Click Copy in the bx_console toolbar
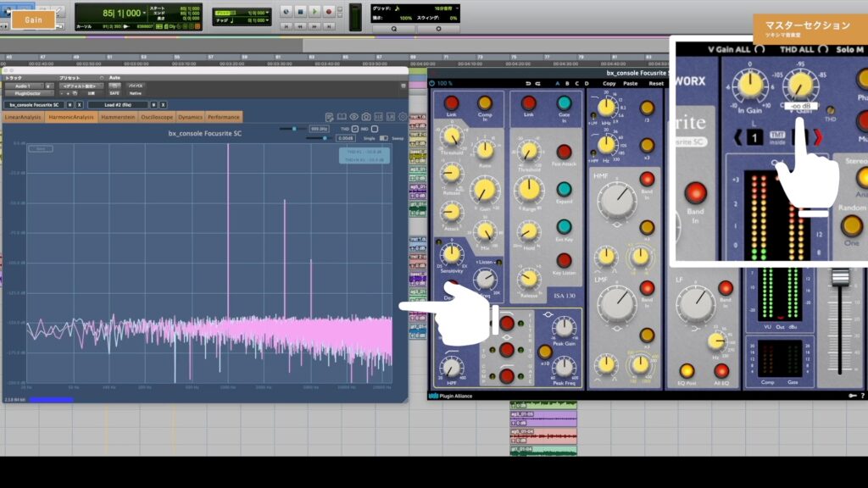Viewport: 868px width, 488px height. [609, 84]
